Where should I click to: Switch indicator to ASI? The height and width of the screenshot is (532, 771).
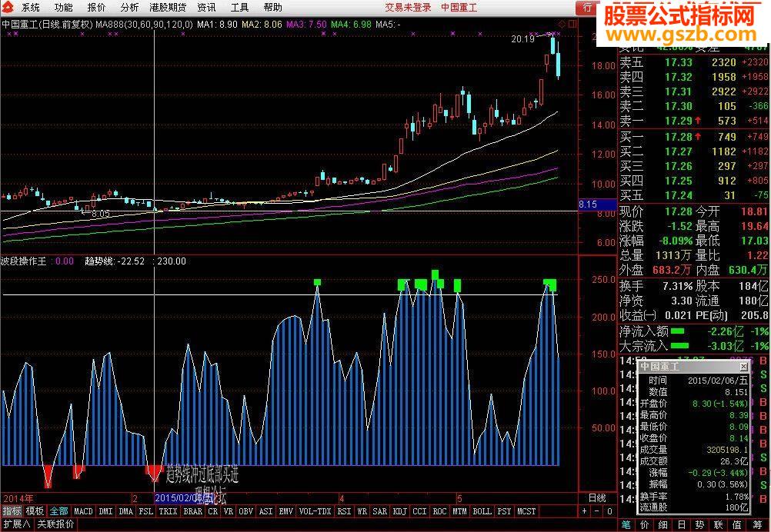click(266, 511)
